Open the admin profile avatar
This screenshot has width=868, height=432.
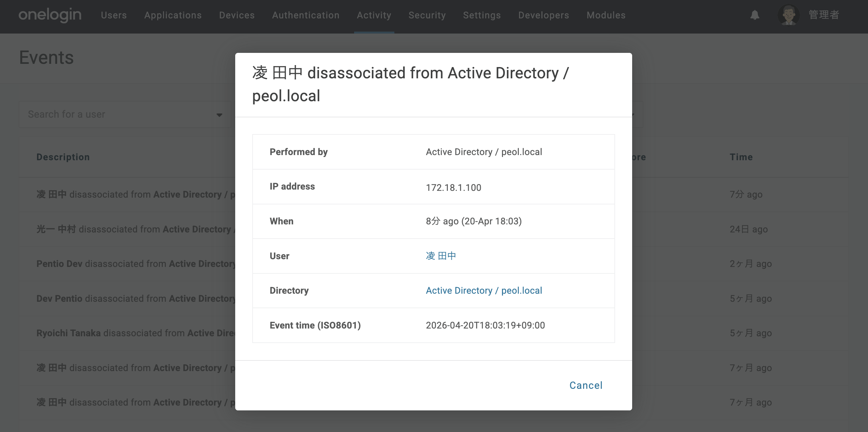pos(788,15)
